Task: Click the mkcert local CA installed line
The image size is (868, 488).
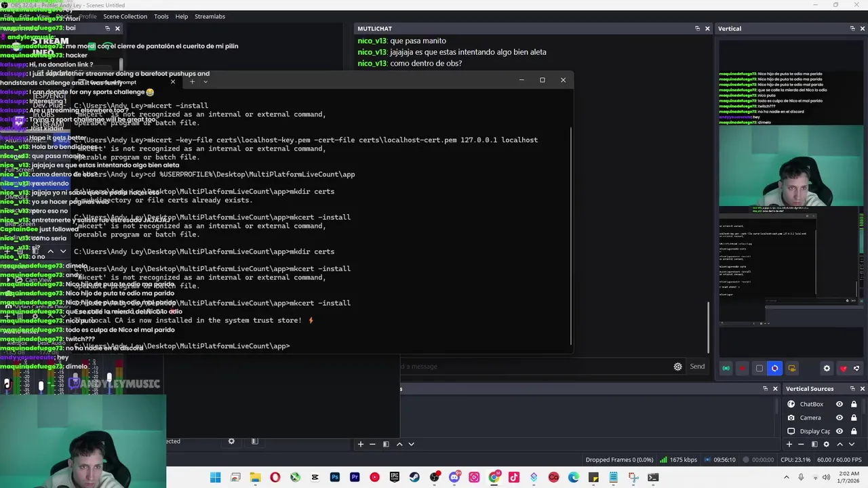Action: (x=194, y=320)
